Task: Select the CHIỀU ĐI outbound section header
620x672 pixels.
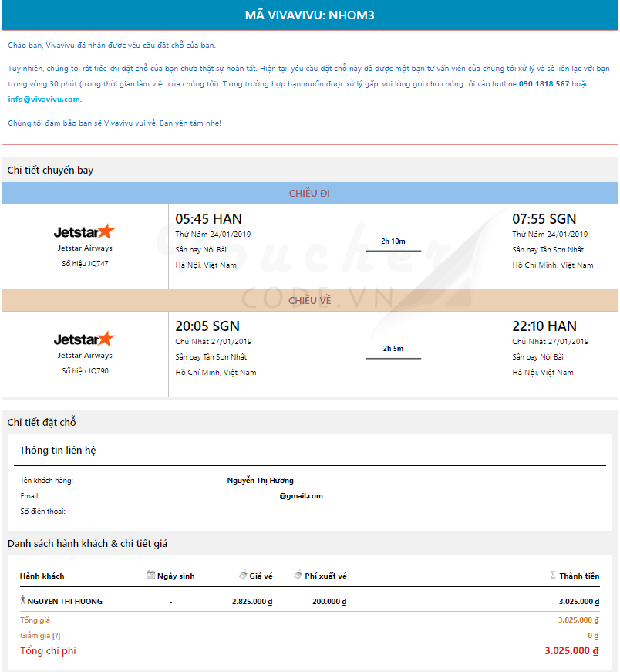Action: coord(309,193)
